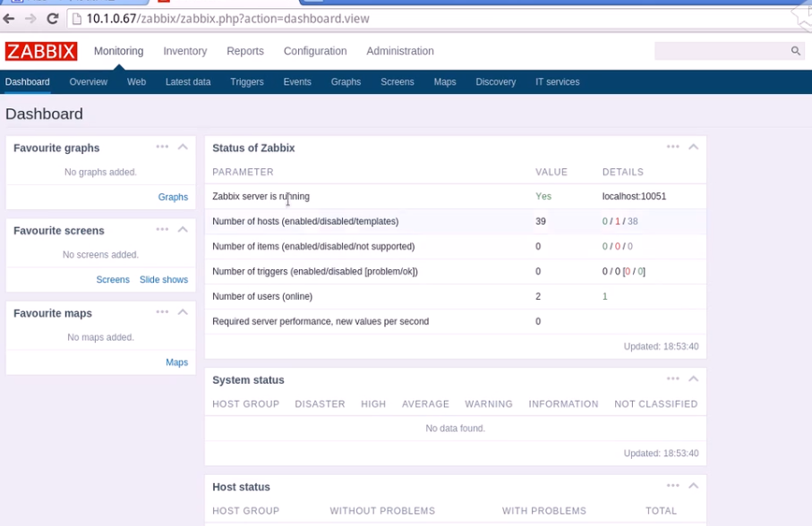Click the hosts total value 39
This screenshot has width=812, height=526.
541,221
